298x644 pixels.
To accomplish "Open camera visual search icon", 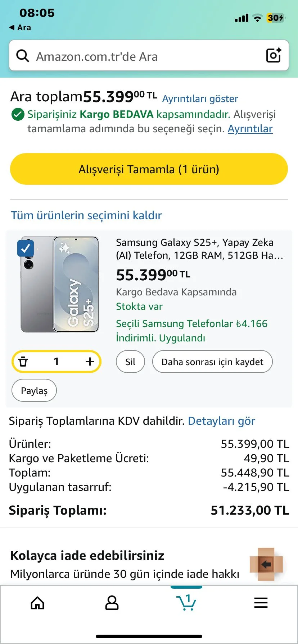I will coord(274,55).
